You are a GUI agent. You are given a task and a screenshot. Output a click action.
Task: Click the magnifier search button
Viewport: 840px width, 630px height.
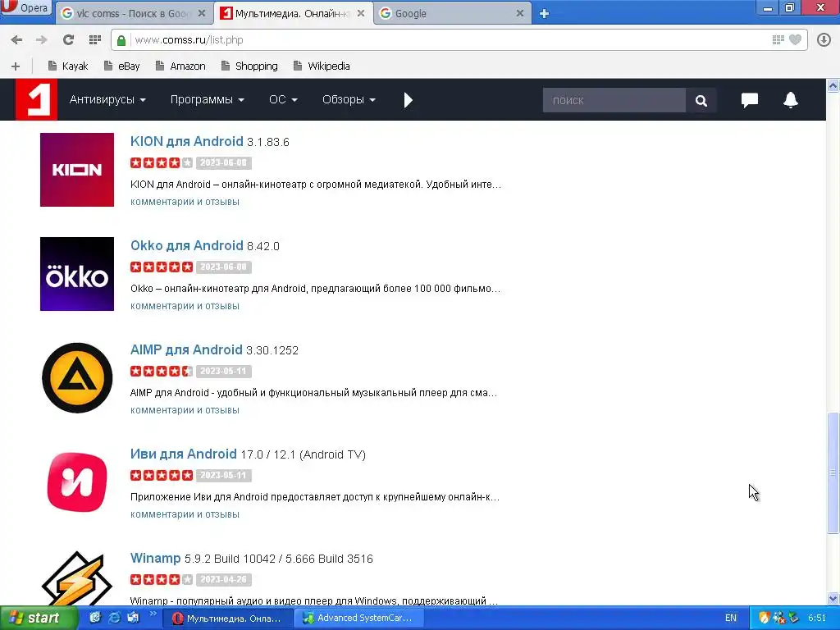(701, 100)
